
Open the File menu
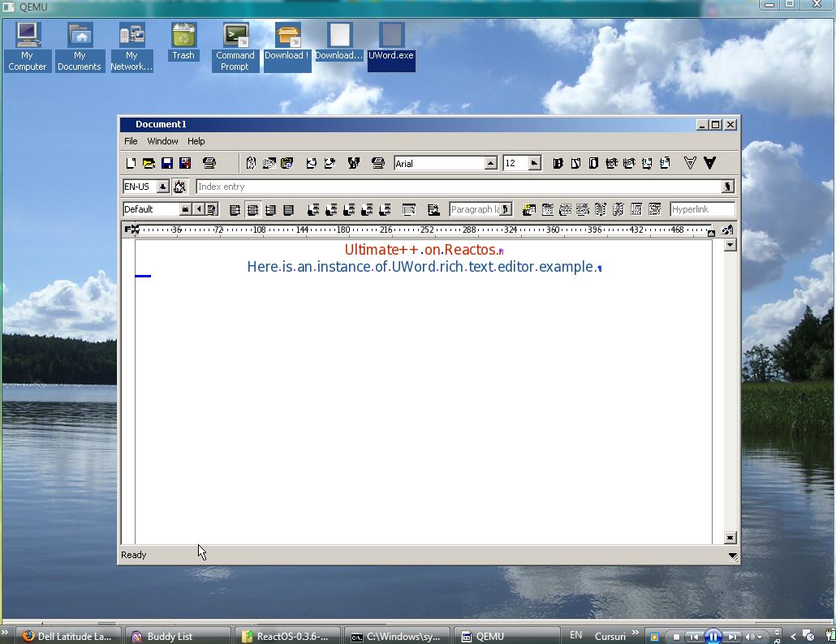[x=131, y=141]
